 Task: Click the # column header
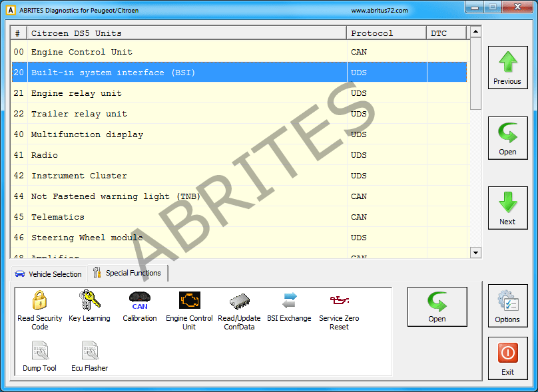click(x=19, y=33)
